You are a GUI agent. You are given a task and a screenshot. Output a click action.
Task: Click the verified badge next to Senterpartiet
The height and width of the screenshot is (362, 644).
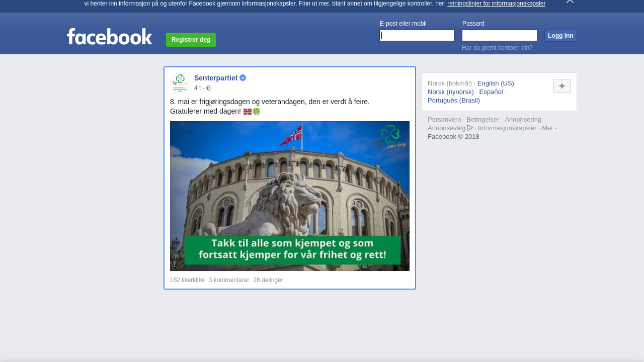tap(243, 78)
